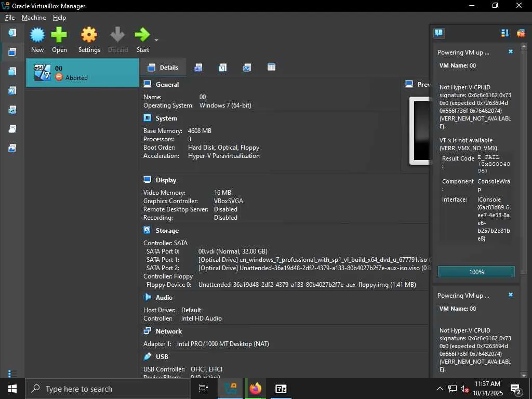
Task: Click the green plus Open button
Action: tap(59, 40)
